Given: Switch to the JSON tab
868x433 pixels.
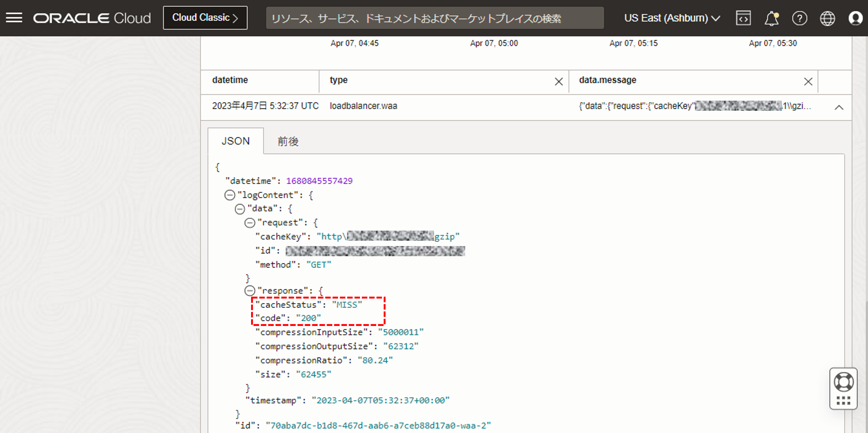Looking at the screenshot, I should pos(236,141).
